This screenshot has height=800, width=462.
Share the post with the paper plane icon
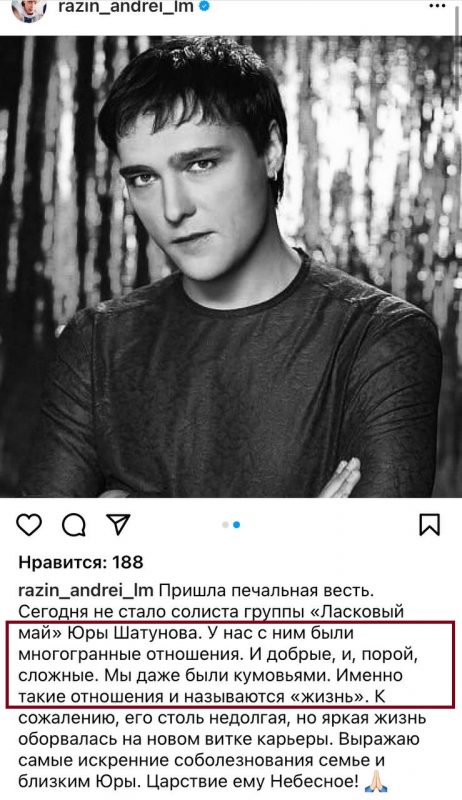[118, 524]
